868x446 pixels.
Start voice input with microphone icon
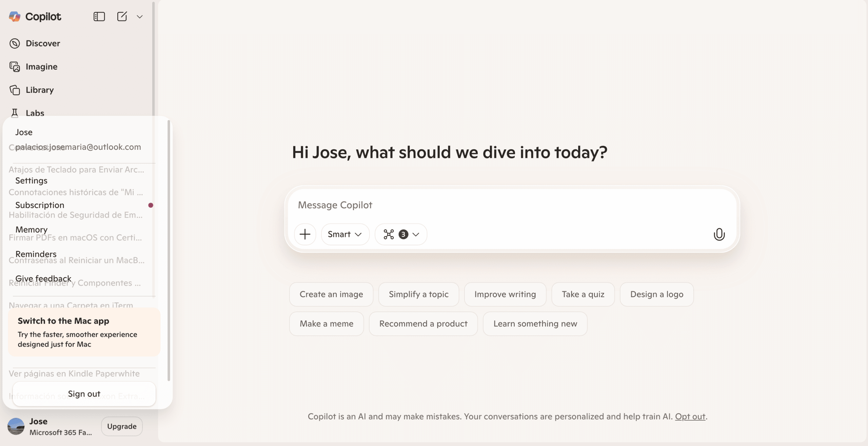(719, 234)
